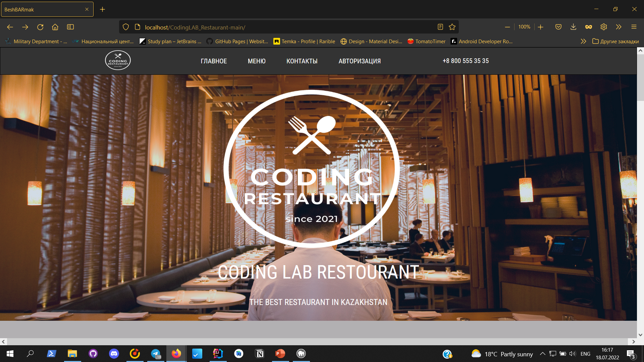Click the infinity-mask extension icon
Screen dimensions: 644x362
click(589, 27)
